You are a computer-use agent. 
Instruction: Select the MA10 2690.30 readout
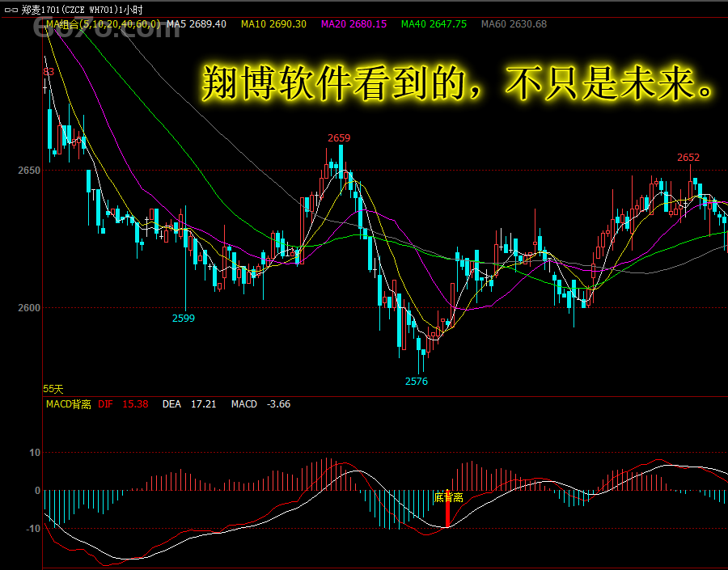click(273, 24)
